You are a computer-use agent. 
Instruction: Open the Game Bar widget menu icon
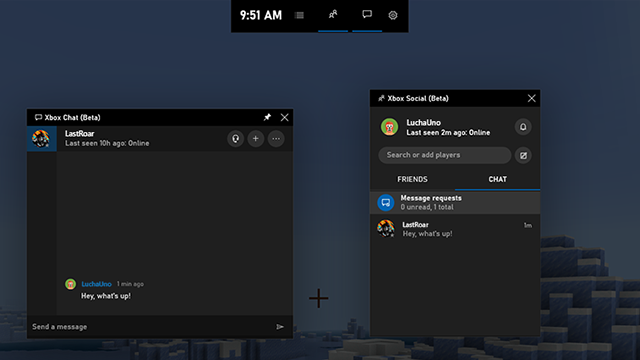click(x=299, y=16)
